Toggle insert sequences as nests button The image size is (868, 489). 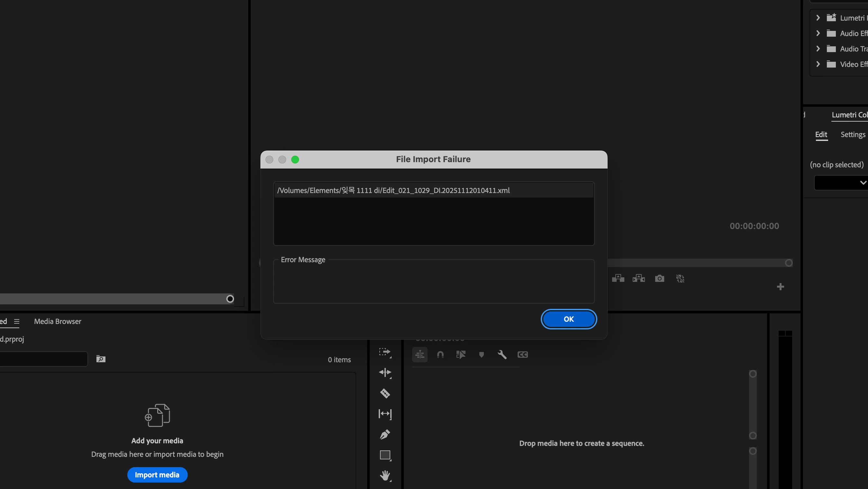point(420,355)
